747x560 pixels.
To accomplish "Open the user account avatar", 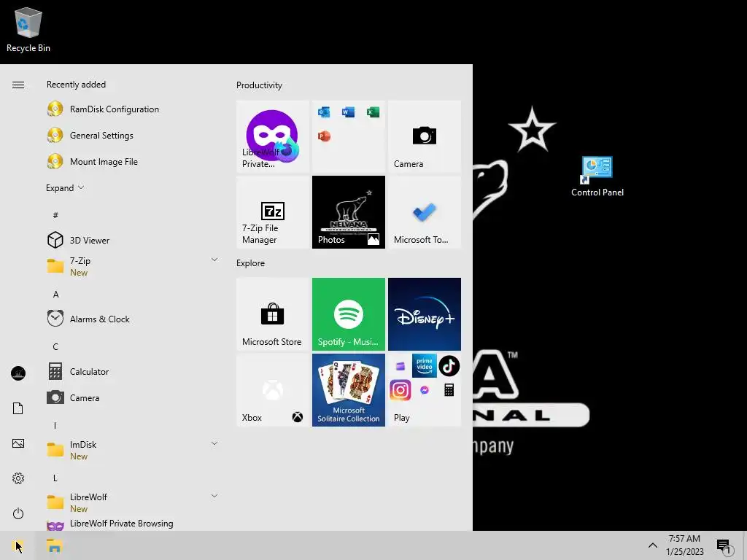I will (18, 373).
